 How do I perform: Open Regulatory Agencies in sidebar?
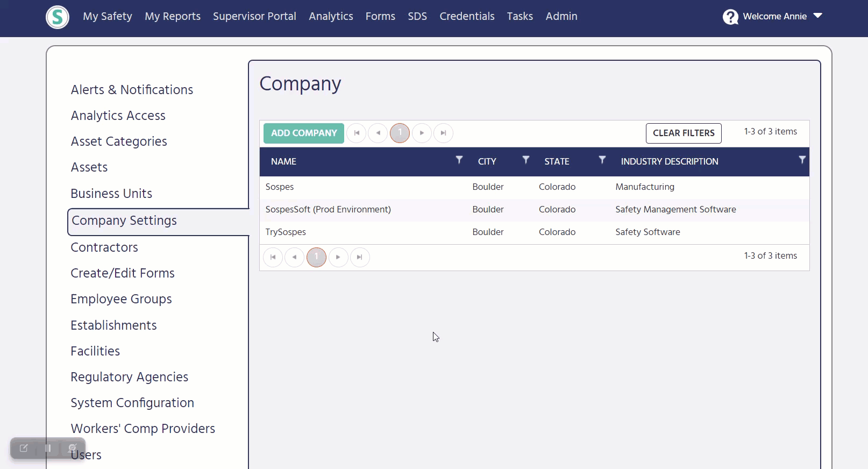tap(130, 377)
